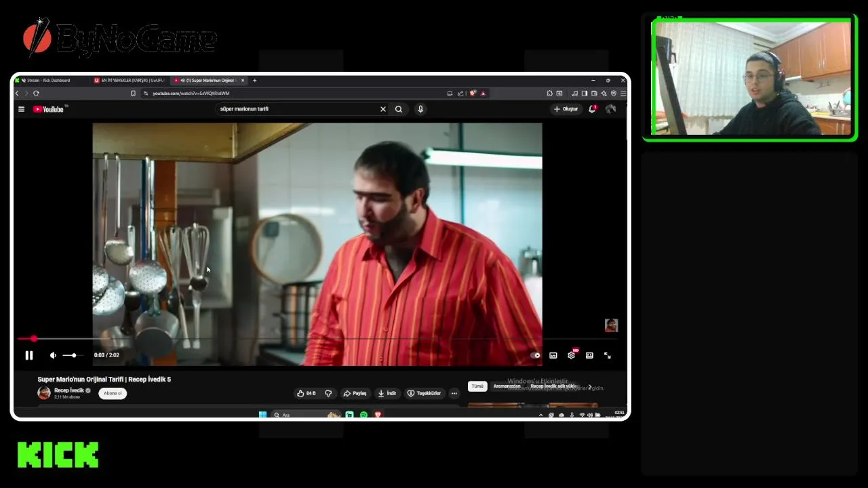
Task: Open the browser main hamburger menu
Action: (x=623, y=94)
